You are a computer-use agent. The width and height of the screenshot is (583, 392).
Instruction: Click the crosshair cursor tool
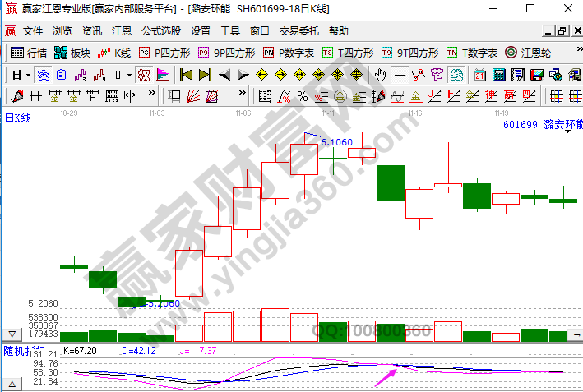coord(400,75)
